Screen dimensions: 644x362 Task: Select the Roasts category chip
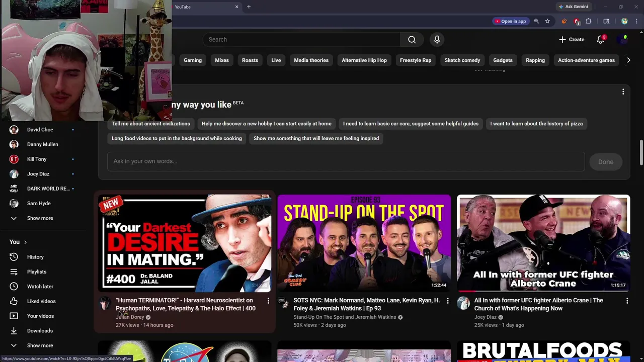(250, 60)
